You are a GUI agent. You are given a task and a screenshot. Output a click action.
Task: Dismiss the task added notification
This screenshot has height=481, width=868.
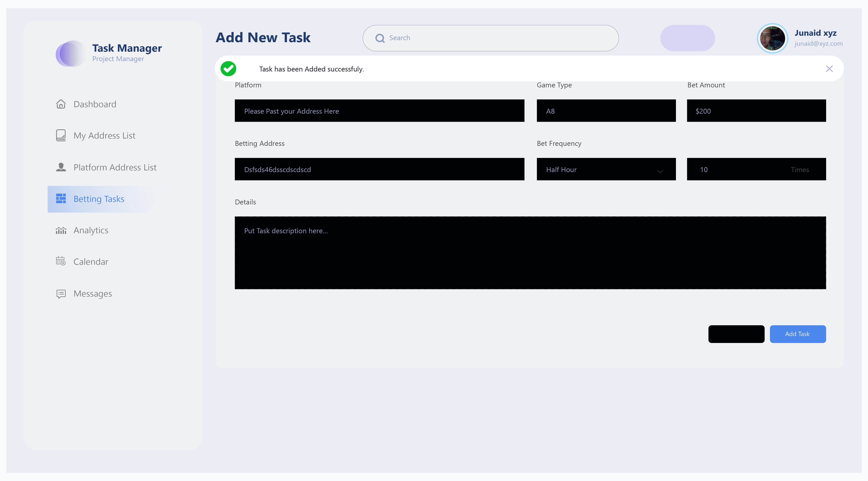(x=829, y=69)
